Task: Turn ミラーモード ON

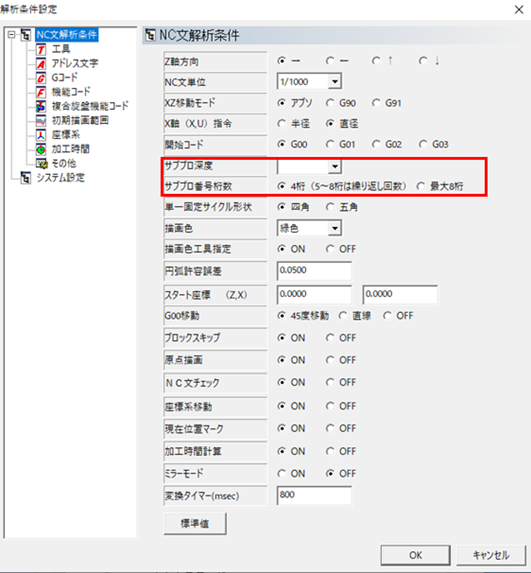Action: 281,474
